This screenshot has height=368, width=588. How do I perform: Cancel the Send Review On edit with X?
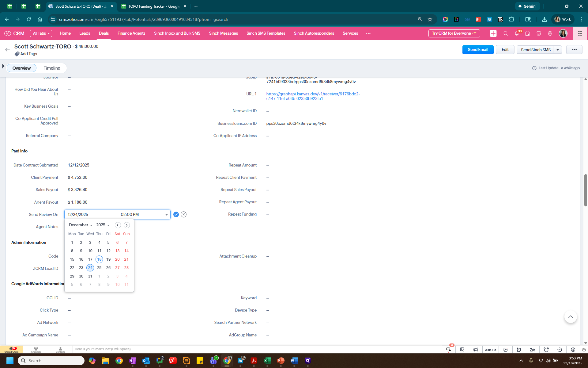click(x=183, y=214)
